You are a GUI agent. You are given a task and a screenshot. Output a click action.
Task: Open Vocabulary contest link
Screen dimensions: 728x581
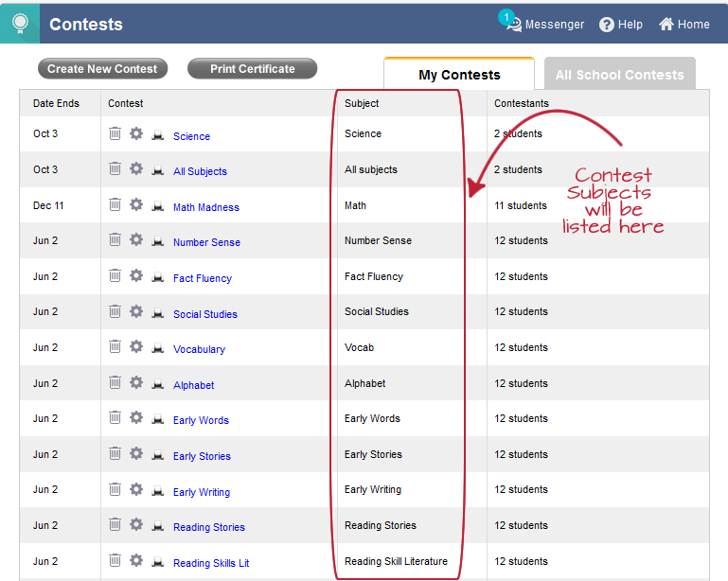(199, 349)
